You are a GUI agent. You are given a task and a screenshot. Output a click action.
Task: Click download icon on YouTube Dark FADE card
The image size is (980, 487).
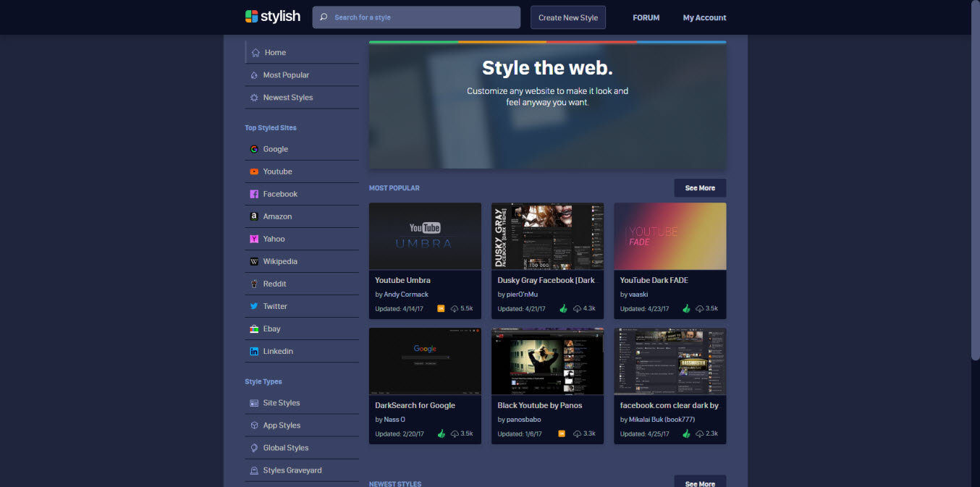pos(700,308)
